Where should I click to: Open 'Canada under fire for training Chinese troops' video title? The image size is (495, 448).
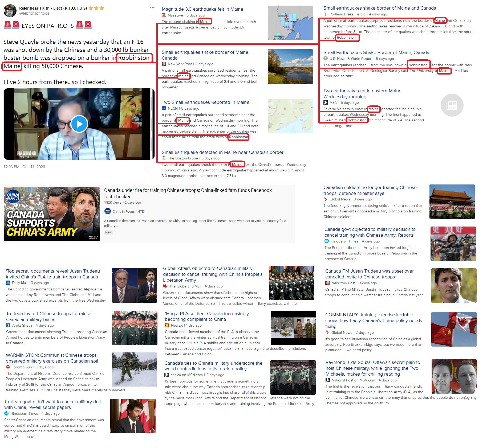(188, 193)
